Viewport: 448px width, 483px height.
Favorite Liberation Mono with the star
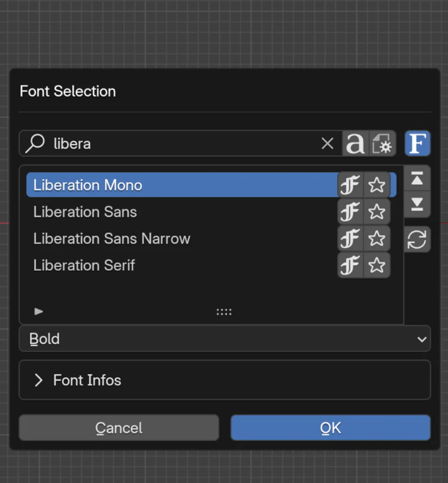coord(377,185)
